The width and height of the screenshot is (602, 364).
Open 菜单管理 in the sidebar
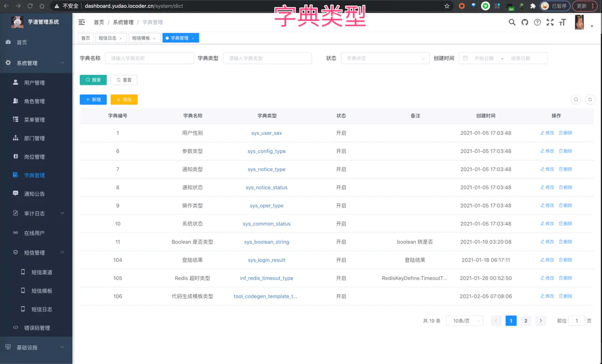[36, 120]
